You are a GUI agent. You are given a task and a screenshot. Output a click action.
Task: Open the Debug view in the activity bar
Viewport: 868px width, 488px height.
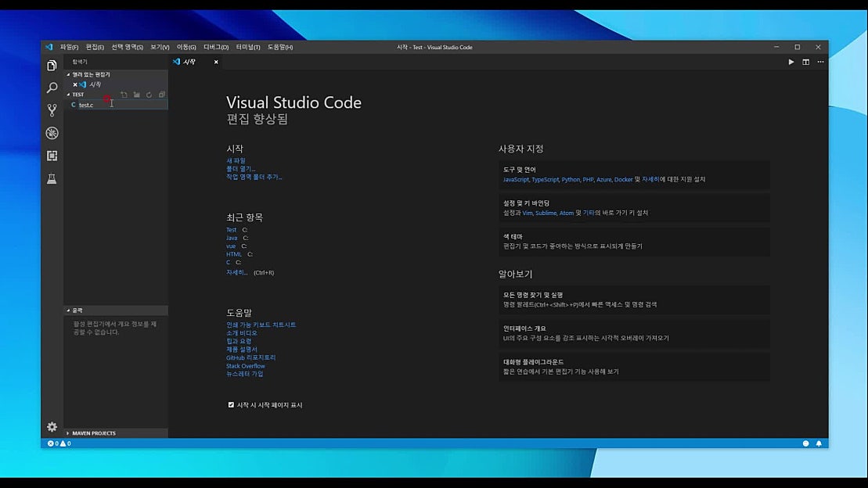click(x=52, y=133)
